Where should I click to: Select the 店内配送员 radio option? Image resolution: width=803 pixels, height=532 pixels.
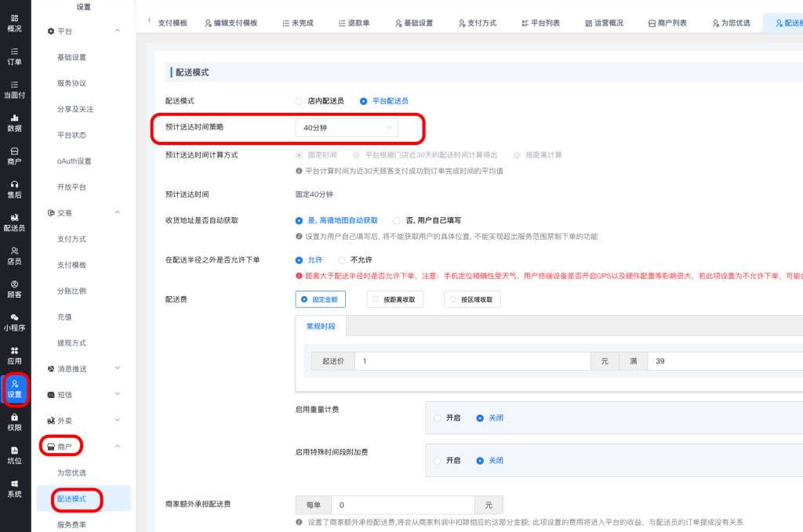[x=299, y=101]
